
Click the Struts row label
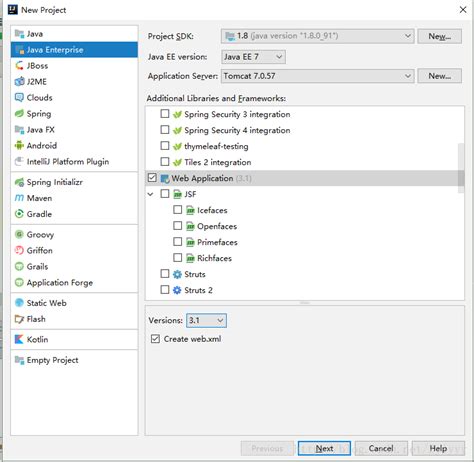(x=195, y=274)
